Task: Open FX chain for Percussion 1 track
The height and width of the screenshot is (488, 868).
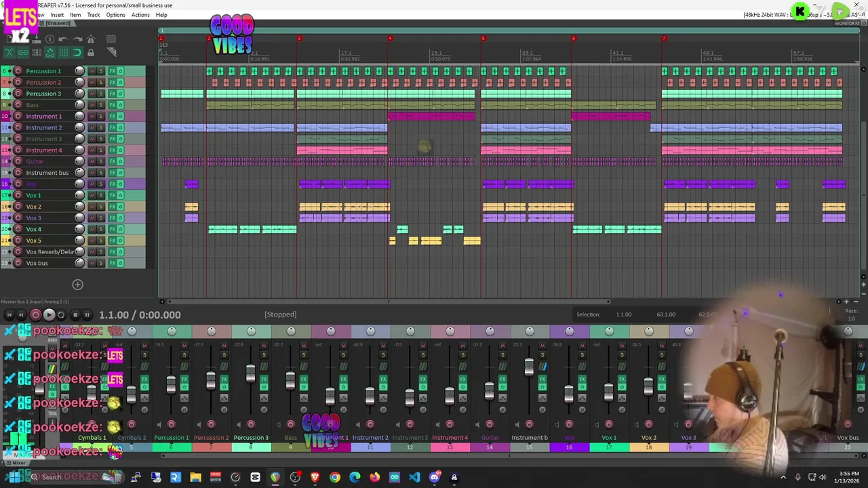Action: [x=112, y=71]
